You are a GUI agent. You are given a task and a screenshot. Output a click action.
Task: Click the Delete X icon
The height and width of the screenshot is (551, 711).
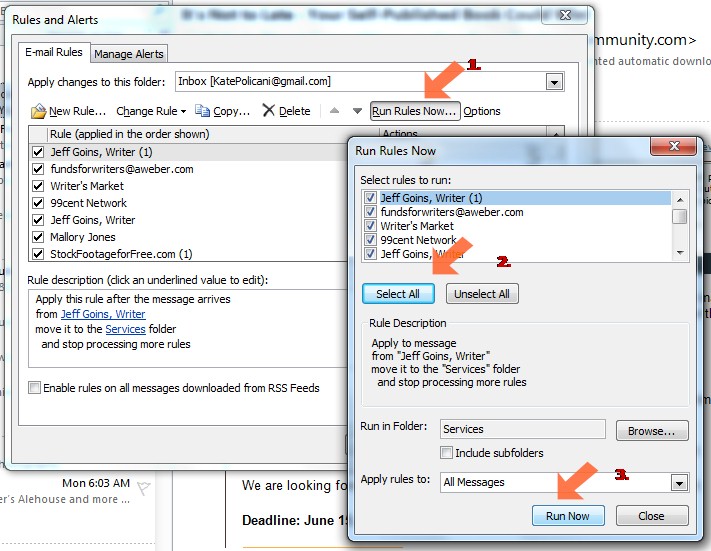[x=268, y=111]
